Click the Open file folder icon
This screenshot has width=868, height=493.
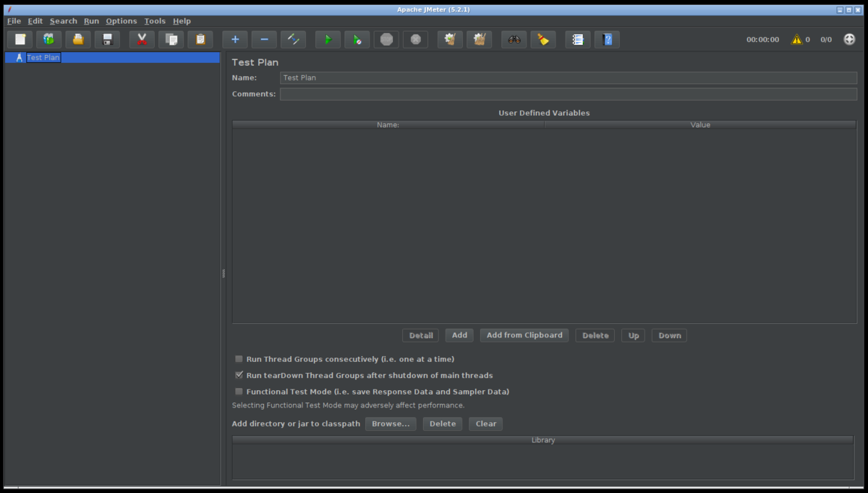tap(78, 39)
